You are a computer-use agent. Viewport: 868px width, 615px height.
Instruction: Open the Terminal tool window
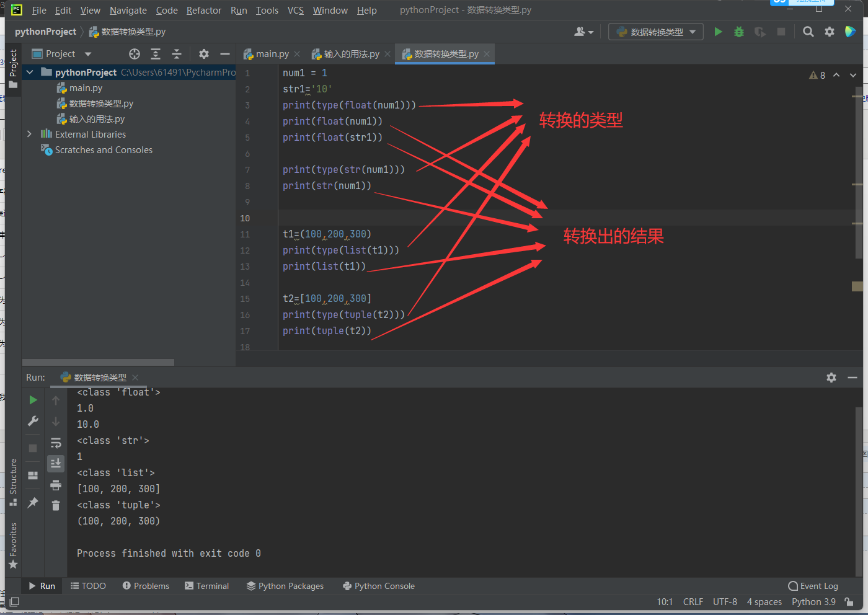[206, 586]
